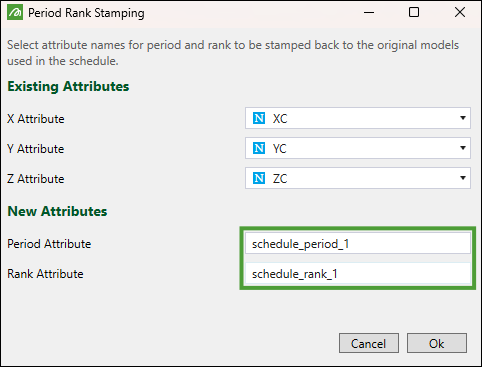
Task: Click the numeric type icon beside YC
Action: click(x=259, y=148)
